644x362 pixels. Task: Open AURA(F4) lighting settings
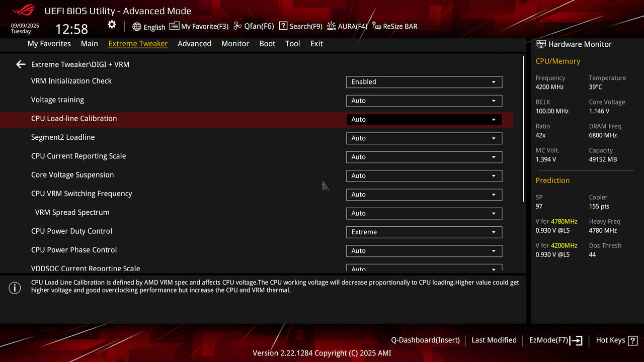[347, 26]
